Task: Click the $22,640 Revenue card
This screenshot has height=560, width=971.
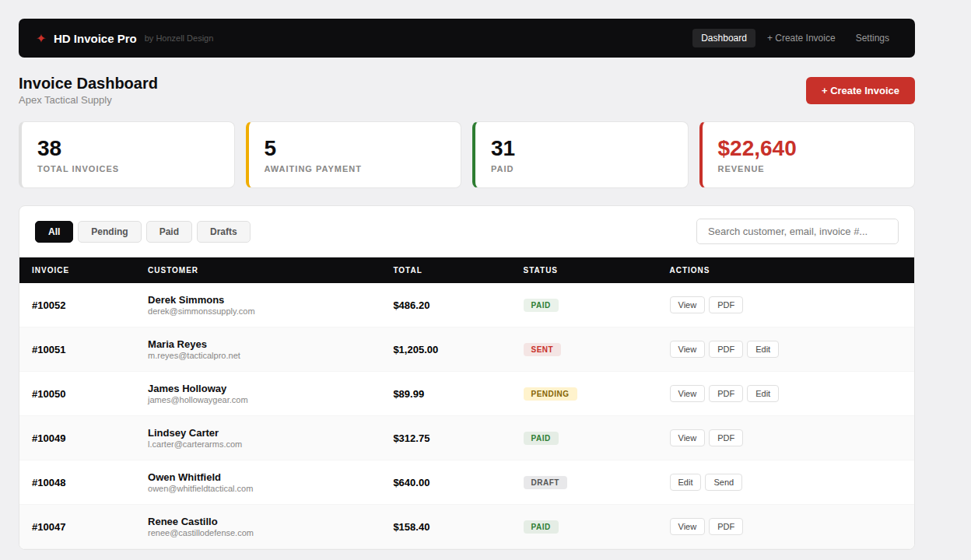Action: 808,155
